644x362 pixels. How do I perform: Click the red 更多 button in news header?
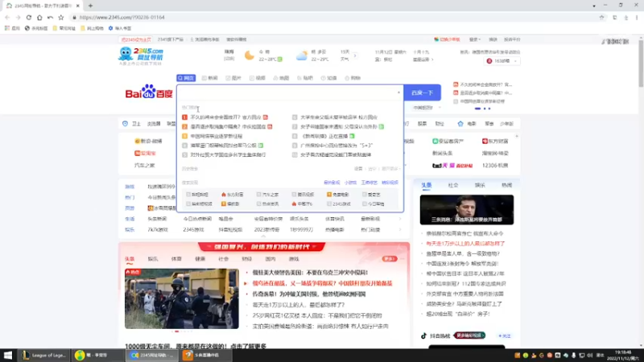click(390, 259)
